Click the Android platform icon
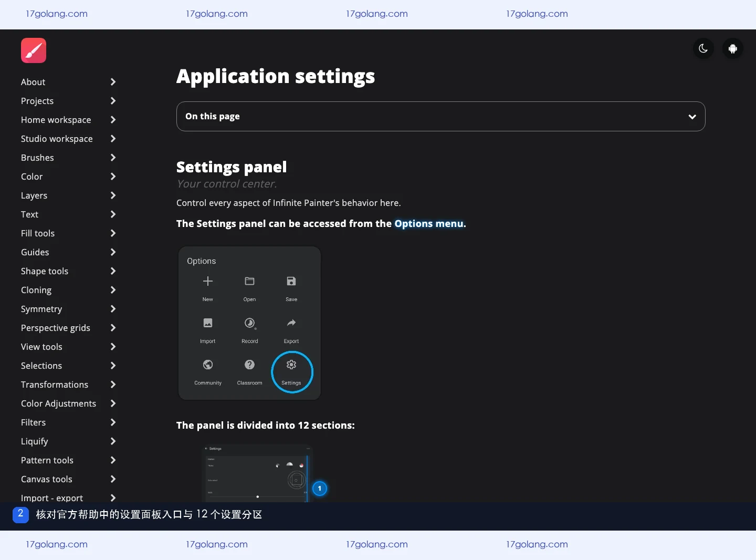Screen dimensions: 756x560 [x=733, y=49]
